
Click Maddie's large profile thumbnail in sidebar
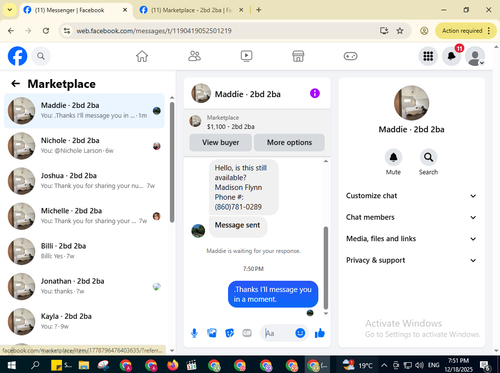(411, 103)
